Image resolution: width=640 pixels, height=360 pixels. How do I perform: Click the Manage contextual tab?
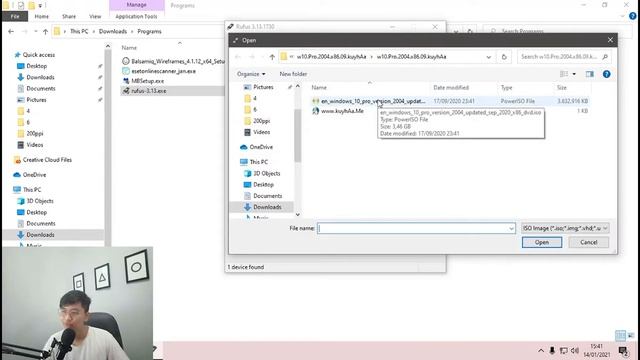pyautogui.click(x=136, y=5)
